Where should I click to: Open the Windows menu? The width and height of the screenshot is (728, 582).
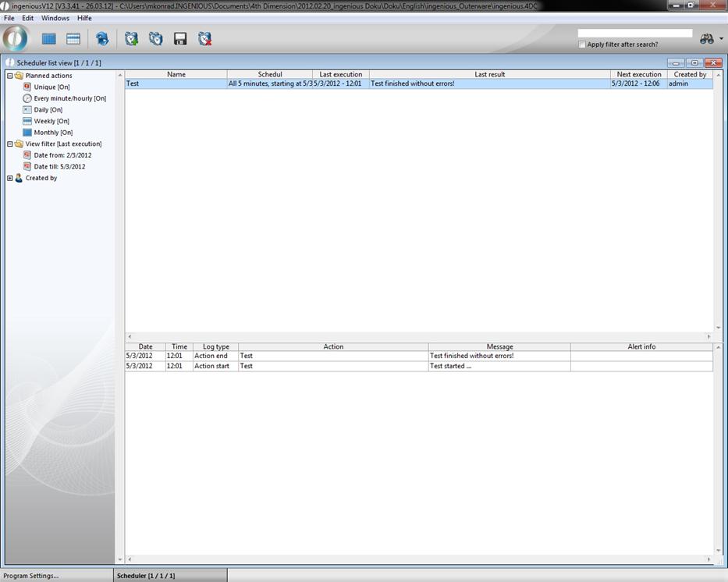point(55,18)
